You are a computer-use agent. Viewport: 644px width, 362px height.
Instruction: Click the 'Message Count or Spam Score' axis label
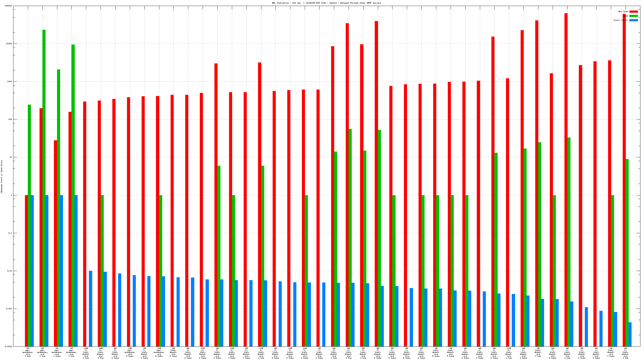point(2,176)
